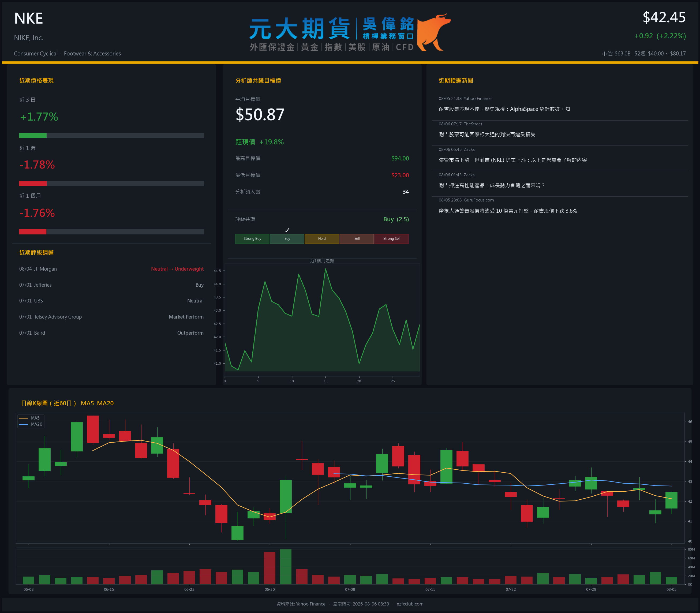This screenshot has width=700, height=613.
Task: Click the 07/01 UBS rating row
Action: point(111,301)
